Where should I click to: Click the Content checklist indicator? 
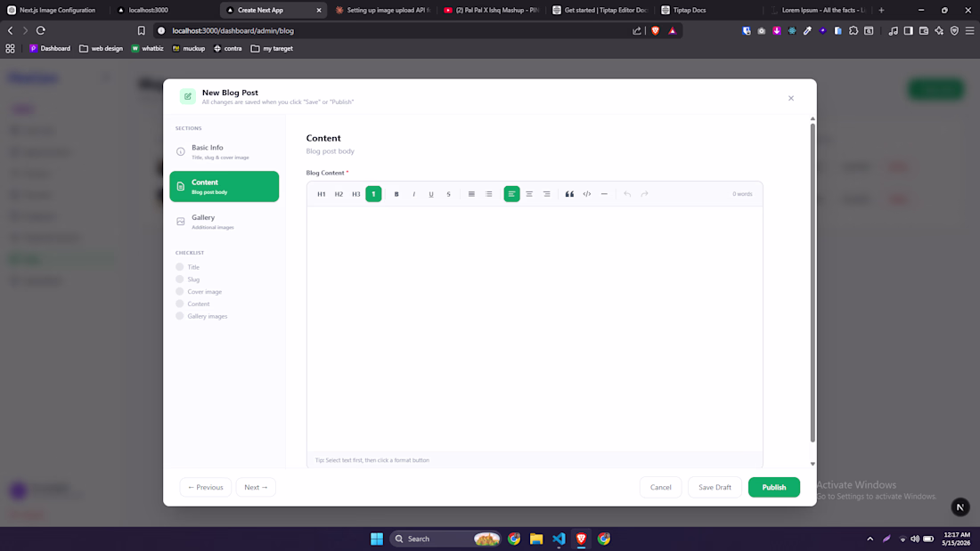click(x=179, y=304)
